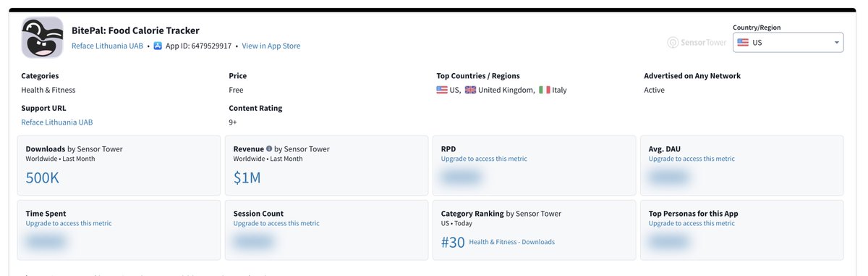Click Upgrade link under Top Personas
Image resolution: width=868 pixels, height=276 pixels.
(692, 223)
